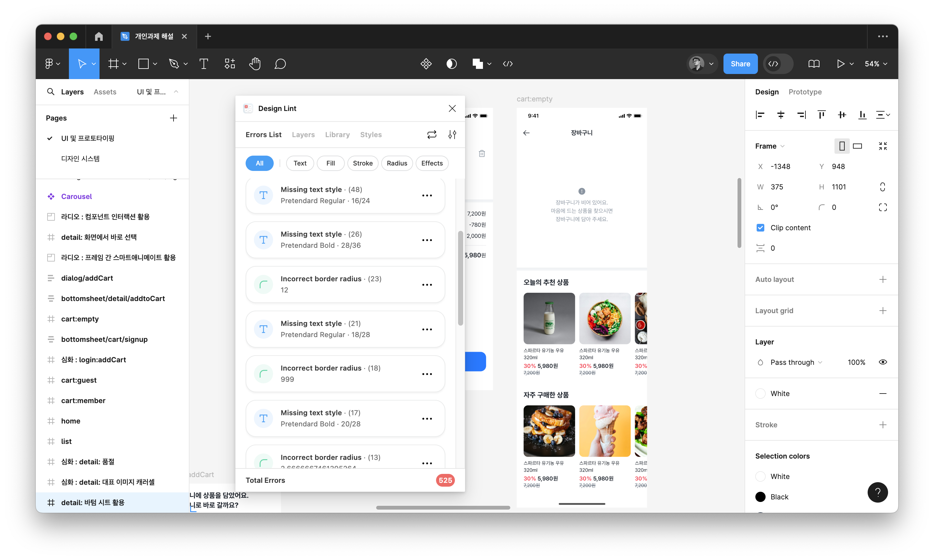This screenshot has height=560, width=934.
Task: Select the Pen tool
Action: pos(174,64)
